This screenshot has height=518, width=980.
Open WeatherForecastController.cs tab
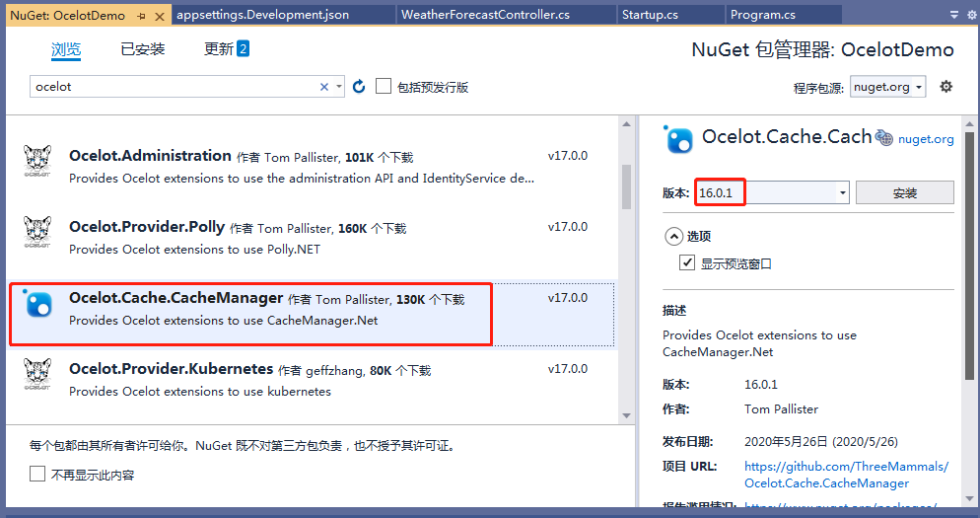coord(485,15)
